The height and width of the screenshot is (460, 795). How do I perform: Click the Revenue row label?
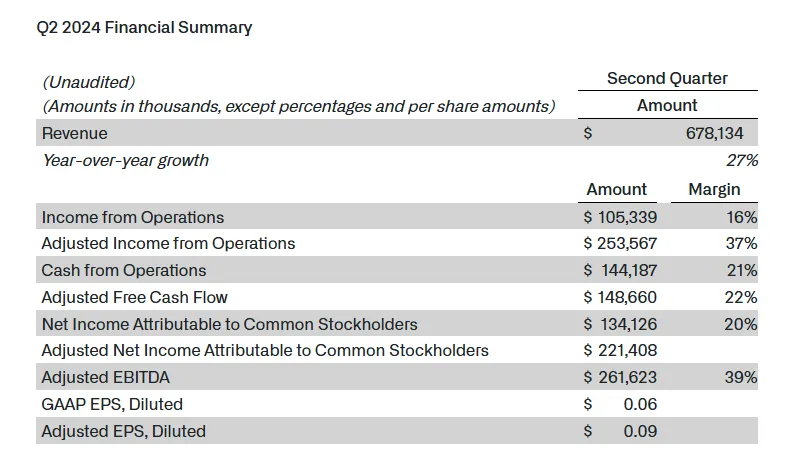tap(74, 133)
